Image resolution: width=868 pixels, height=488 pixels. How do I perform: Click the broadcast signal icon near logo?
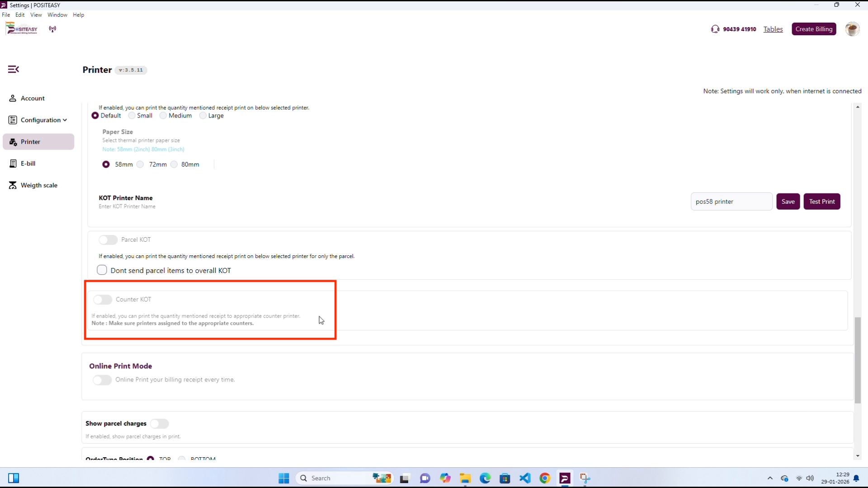click(52, 29)
